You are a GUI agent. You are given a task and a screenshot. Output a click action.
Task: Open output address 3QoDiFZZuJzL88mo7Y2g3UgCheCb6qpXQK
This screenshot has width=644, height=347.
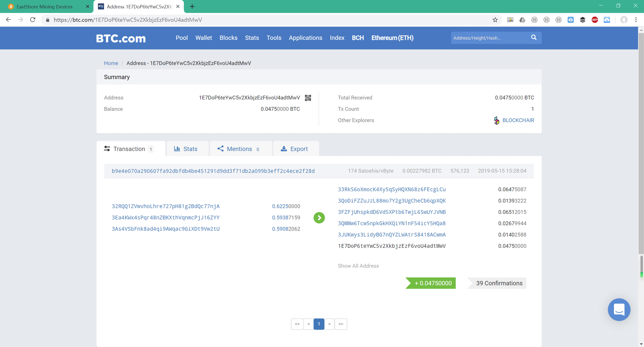pos(392,201)
